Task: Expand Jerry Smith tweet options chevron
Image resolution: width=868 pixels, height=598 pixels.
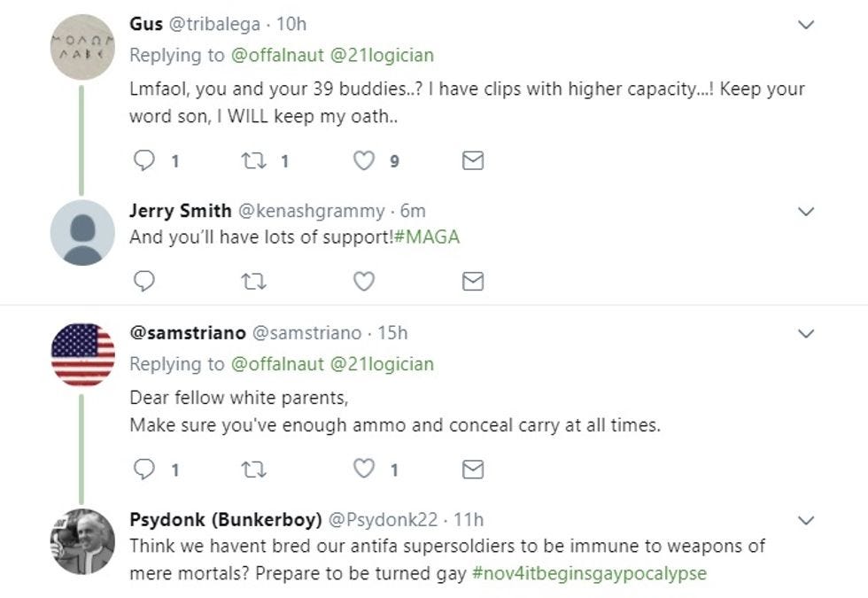Action: (806, 212)
